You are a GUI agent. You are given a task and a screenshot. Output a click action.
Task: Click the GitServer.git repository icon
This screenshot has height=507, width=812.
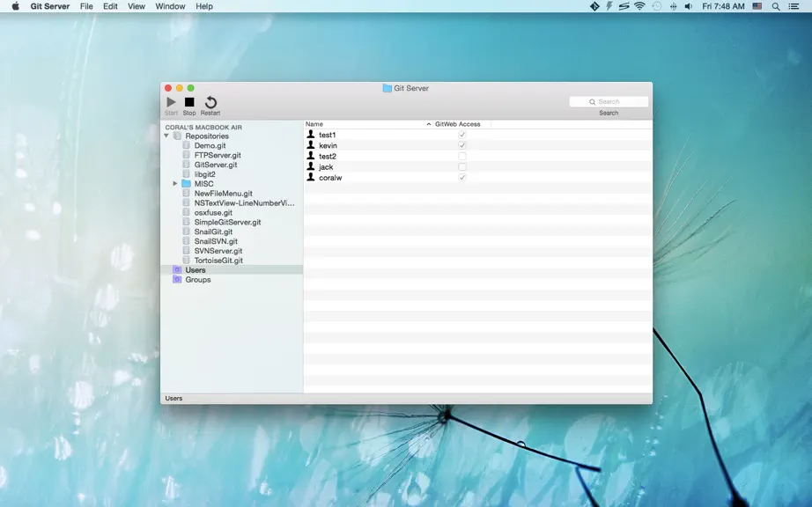point(186,165)
